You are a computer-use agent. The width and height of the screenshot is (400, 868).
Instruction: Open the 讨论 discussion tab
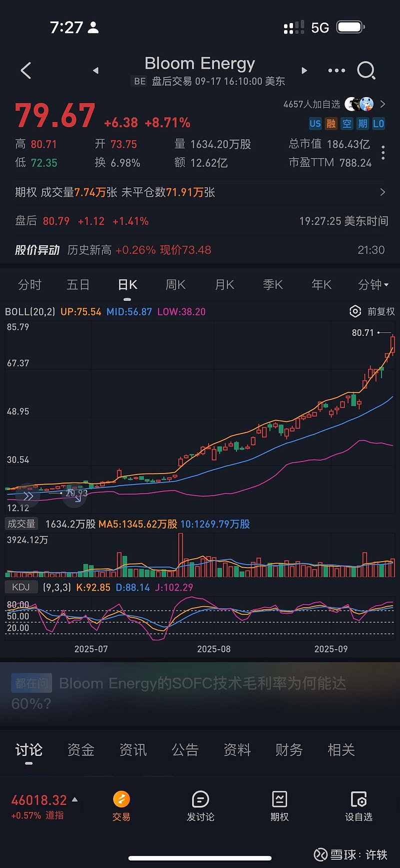29,750
